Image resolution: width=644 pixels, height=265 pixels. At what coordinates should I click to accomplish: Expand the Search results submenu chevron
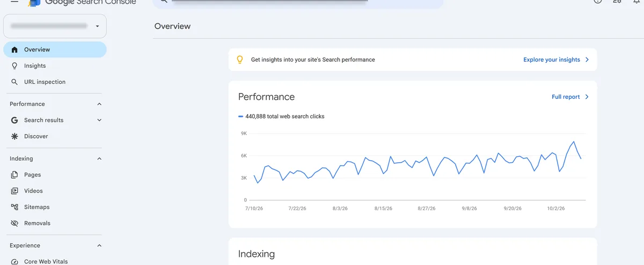coord(99,120)
